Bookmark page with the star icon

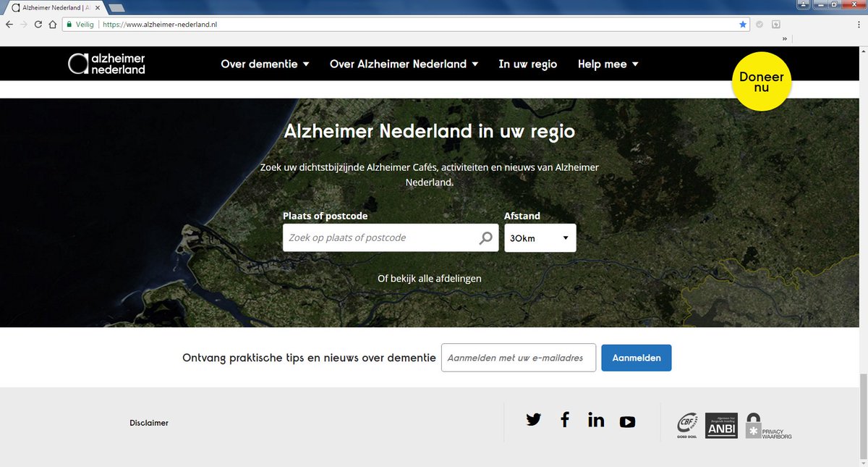coord(743,24)
